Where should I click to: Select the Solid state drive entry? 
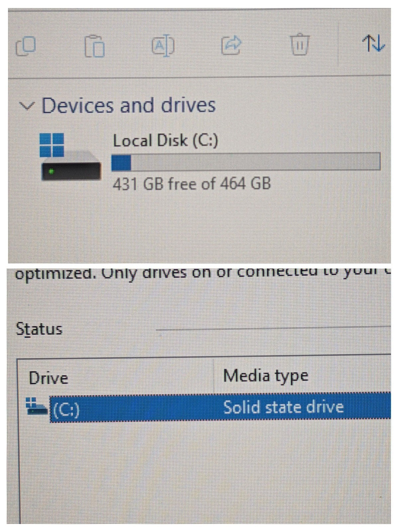pos(284,406)
